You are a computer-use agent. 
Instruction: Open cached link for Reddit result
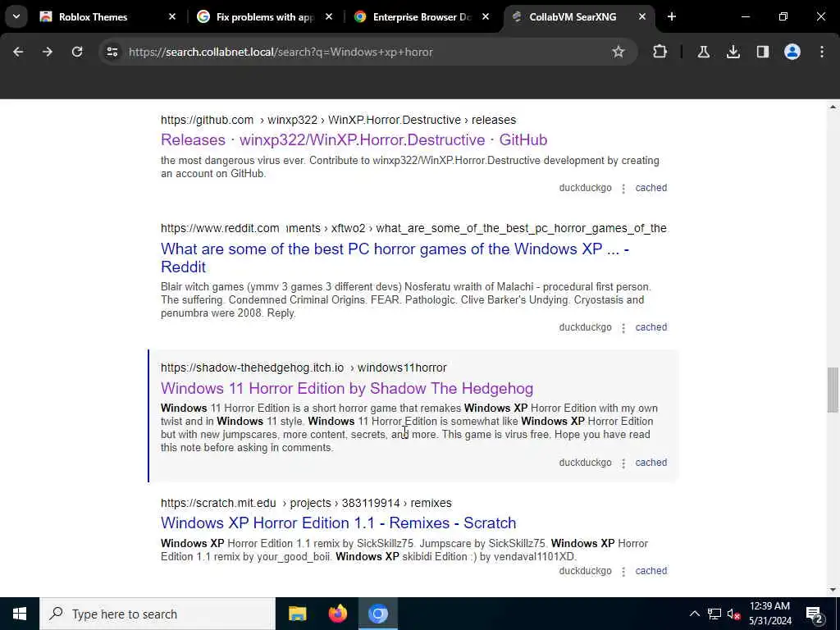point(651,326)
